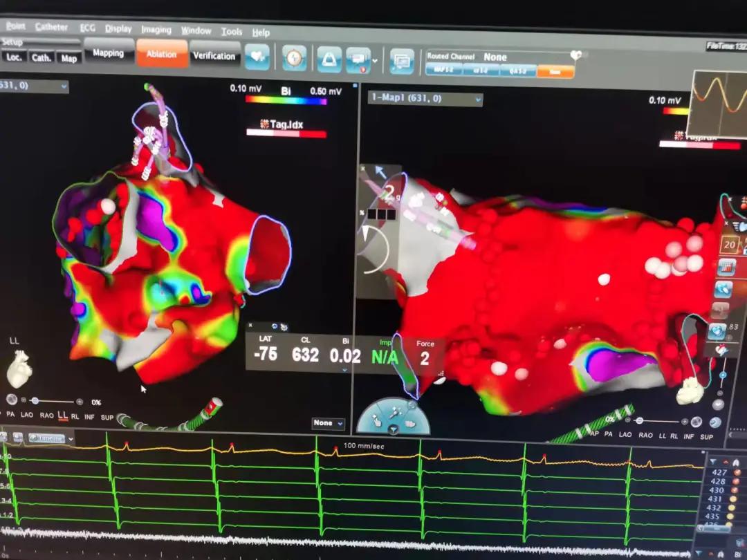Click the left viewer heart orientation icon
The width and height of the screenshot is (747, 560).
coord(19,368)
